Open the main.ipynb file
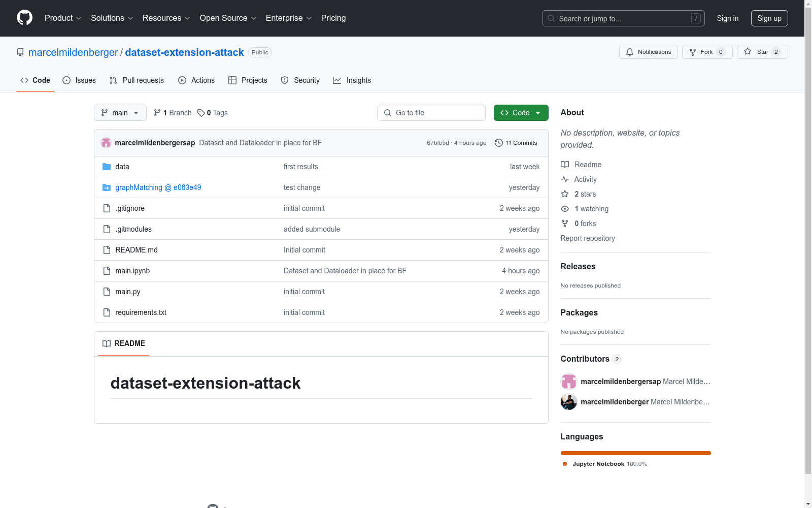 [x=132, y=271]
